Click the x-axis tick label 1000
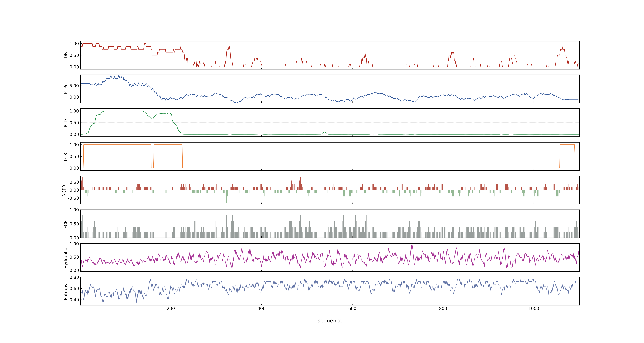Image resolution: width=644 pixels, height=343 pixels. [x=534, y=309]
